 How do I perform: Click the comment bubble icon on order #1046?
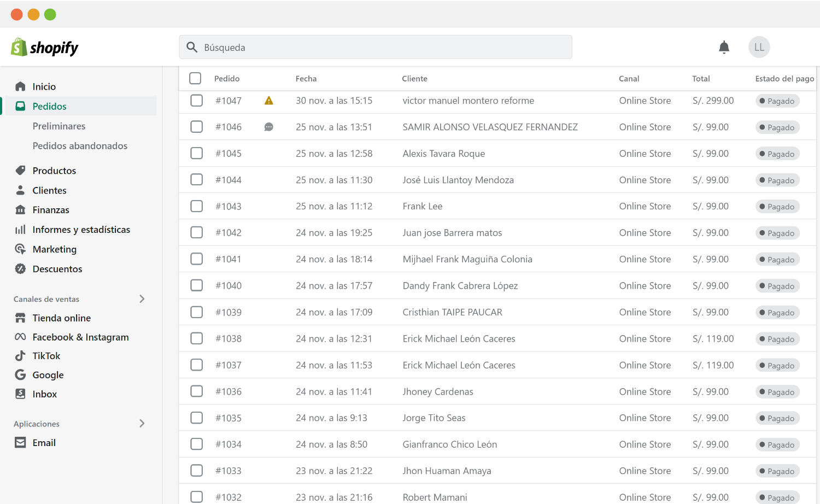tap(268, 127)
